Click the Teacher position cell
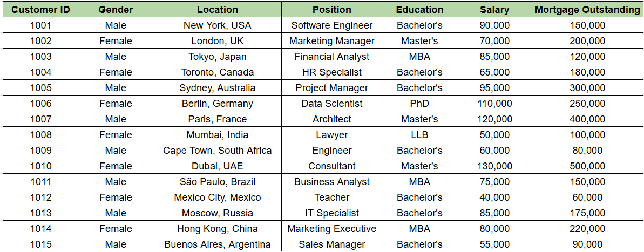Screen dimensions: 644x252 coord(331,197)
